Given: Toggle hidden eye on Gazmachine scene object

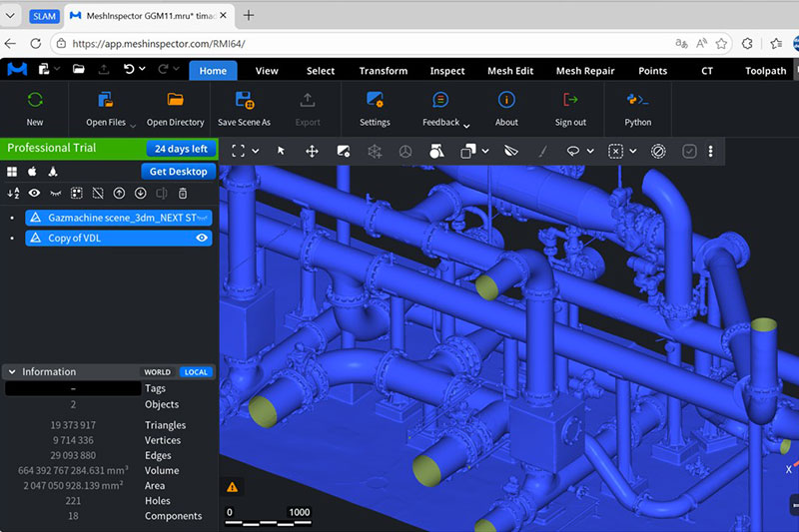Looking at the screenshot, I should click(x=202, y=217).
